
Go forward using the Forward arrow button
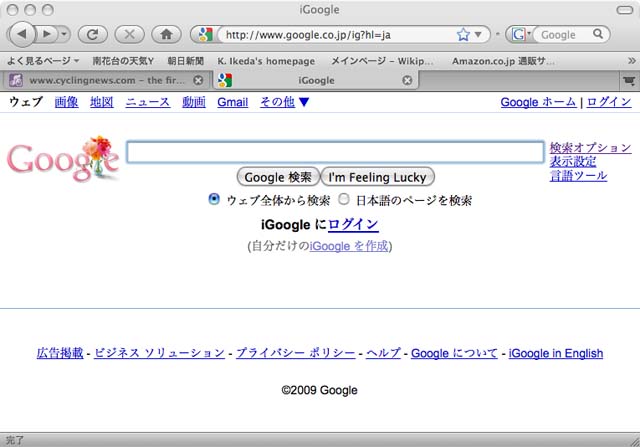tap(47, 34)
